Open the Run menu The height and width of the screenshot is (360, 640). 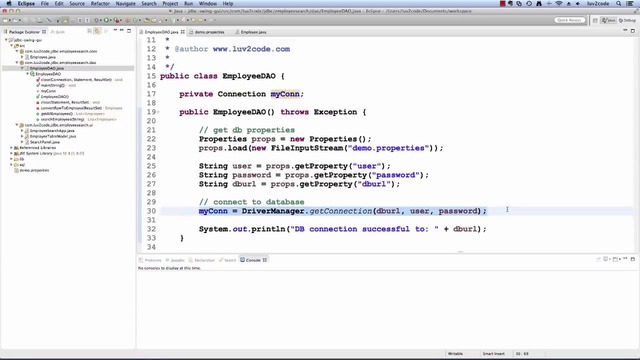tap(189, 3)
